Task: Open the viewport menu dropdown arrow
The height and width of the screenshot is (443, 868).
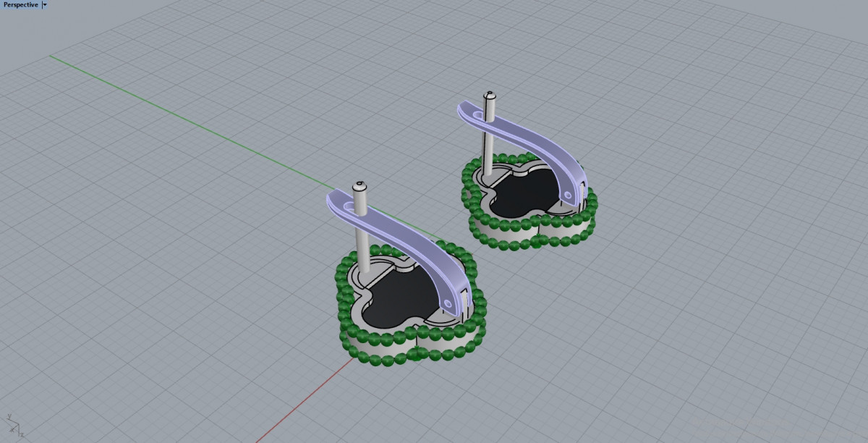Action: [45, 4]
